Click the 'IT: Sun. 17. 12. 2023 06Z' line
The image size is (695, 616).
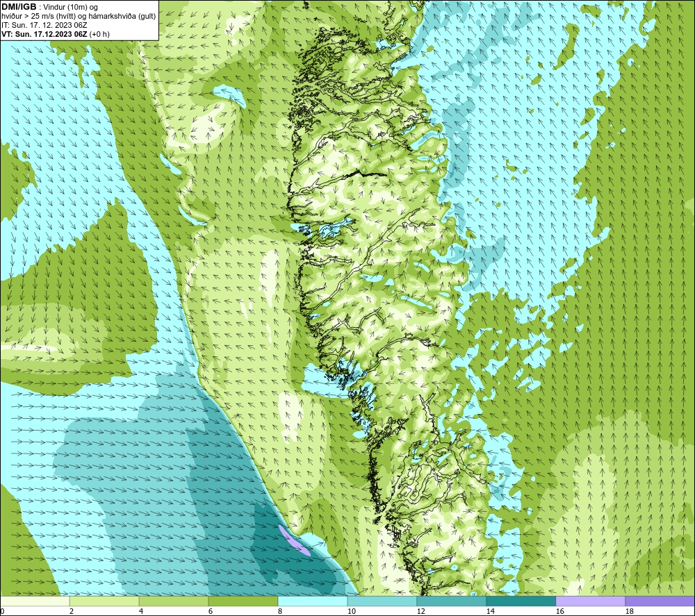coord(44,25)
